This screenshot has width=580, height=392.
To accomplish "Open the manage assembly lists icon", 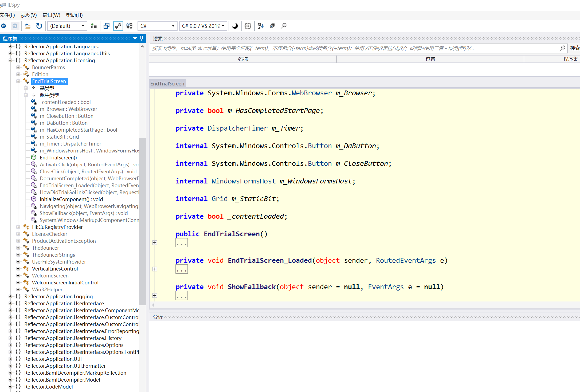I will [x=93, y=26].
